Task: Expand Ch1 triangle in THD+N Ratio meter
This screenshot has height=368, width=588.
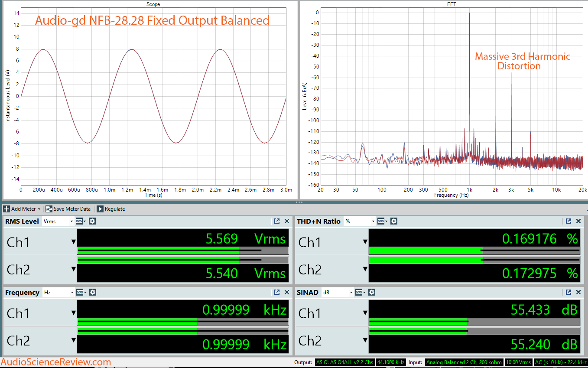Action: (365, 242)
